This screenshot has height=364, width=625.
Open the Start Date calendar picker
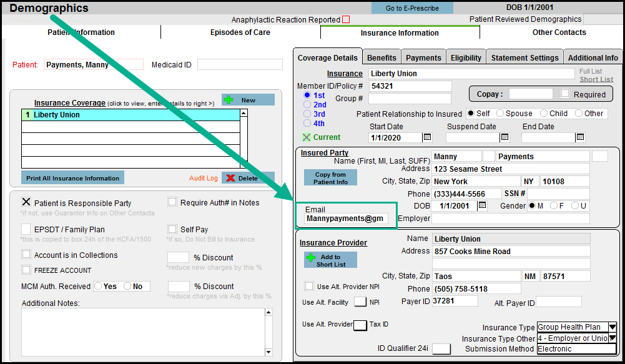[x=428, y=137]
